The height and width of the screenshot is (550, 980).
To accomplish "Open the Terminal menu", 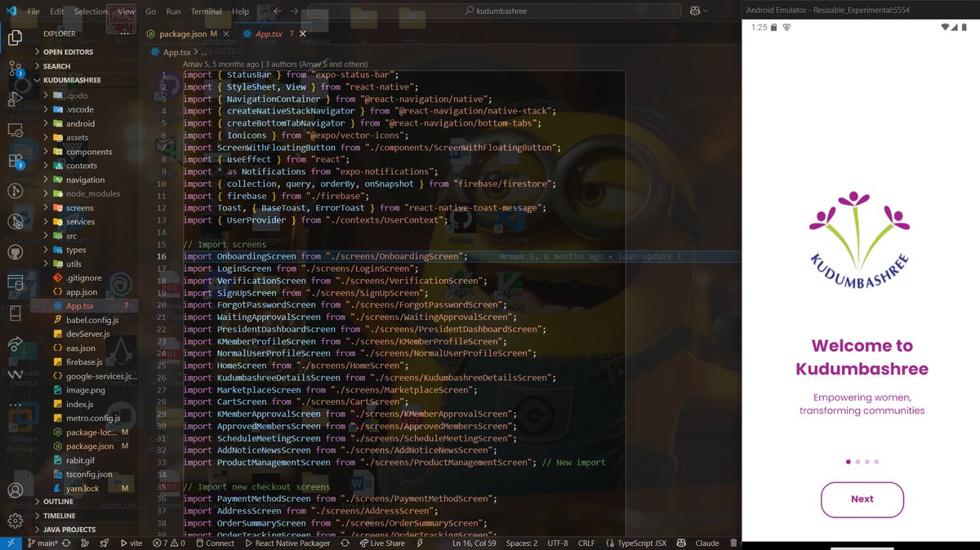I will (207, 11).
